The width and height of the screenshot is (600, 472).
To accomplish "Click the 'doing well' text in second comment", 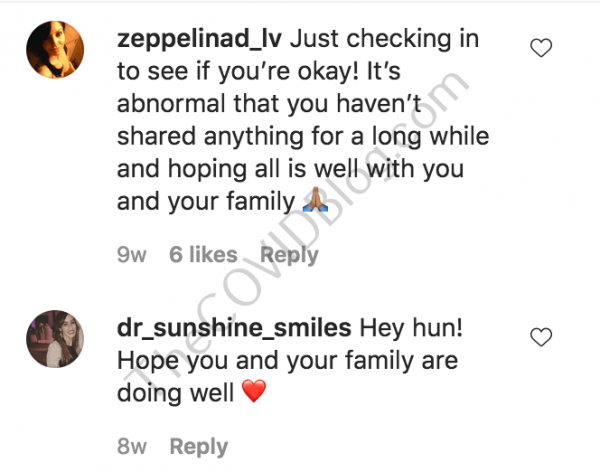I will coord(176,393).
